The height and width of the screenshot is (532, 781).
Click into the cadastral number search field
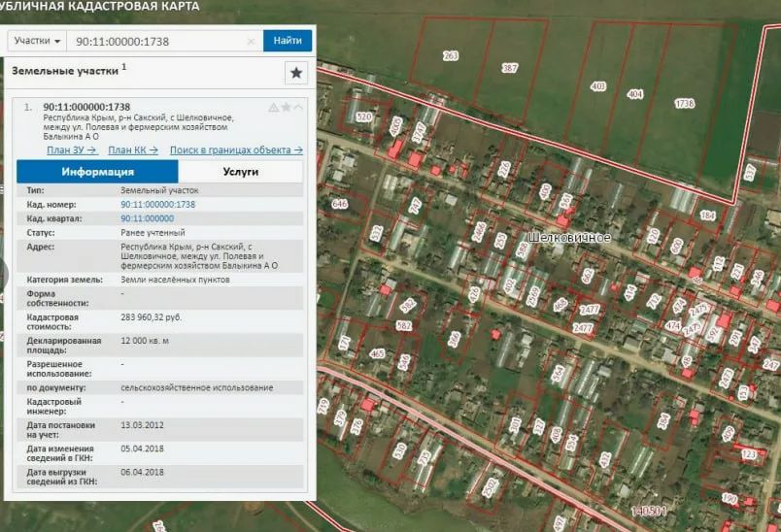[x=155, y=42]
